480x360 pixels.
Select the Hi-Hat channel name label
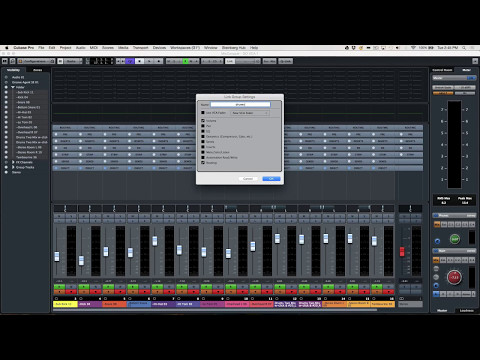pyautogui.click(x=163, y=304)
